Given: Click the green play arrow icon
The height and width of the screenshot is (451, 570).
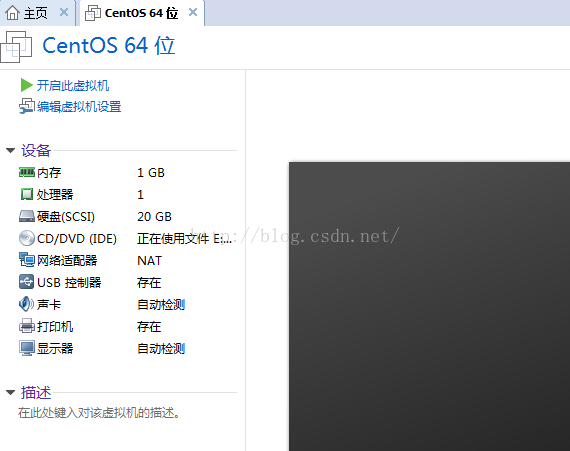Looking at the screenshot, I should 27,85.
